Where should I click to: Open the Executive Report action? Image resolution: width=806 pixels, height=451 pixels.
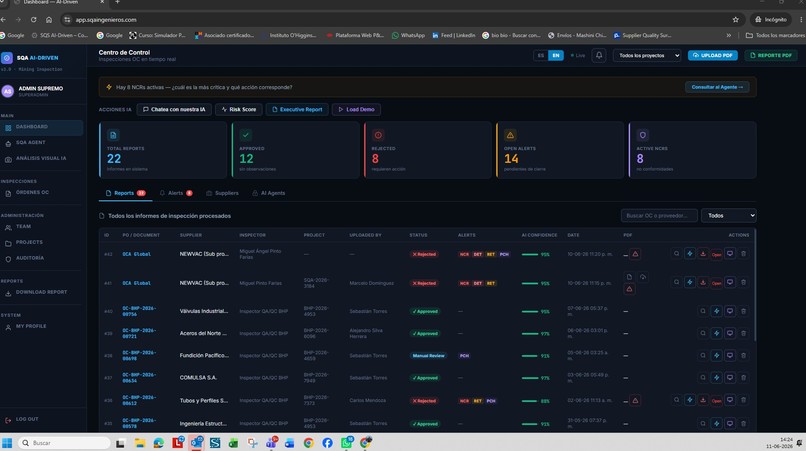coord(297,110)
